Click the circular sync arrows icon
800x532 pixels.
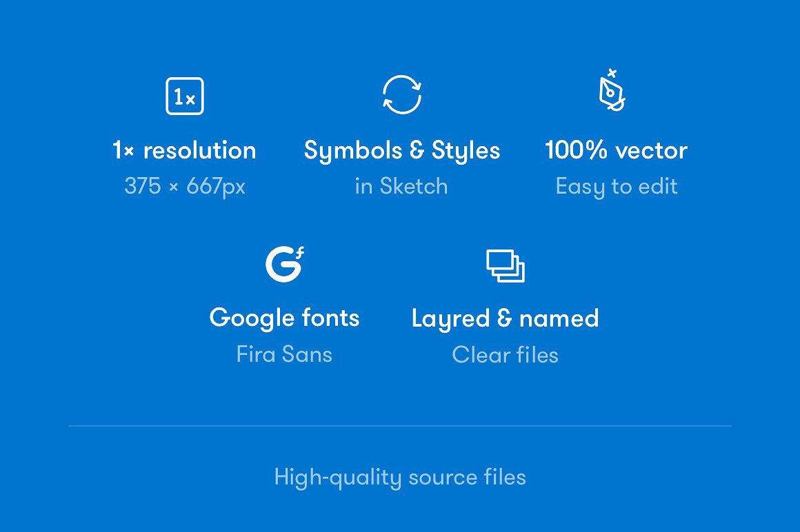pyautogui.click(x=402, y=95)
